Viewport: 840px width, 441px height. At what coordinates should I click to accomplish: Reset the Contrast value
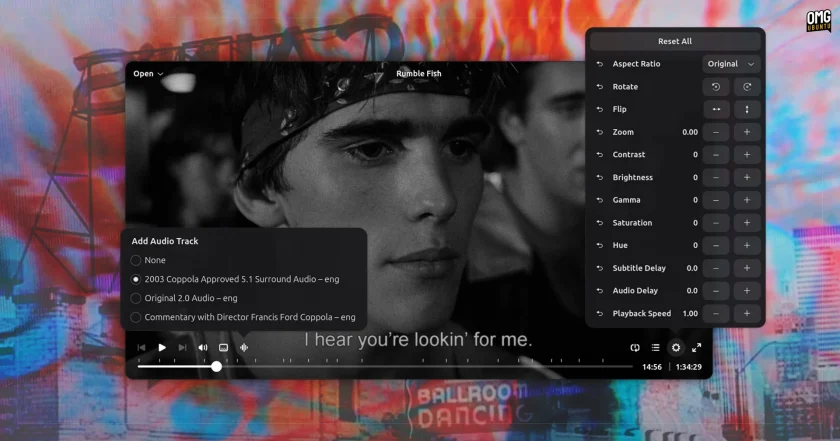pyautogui.click(x=599, y=155)
